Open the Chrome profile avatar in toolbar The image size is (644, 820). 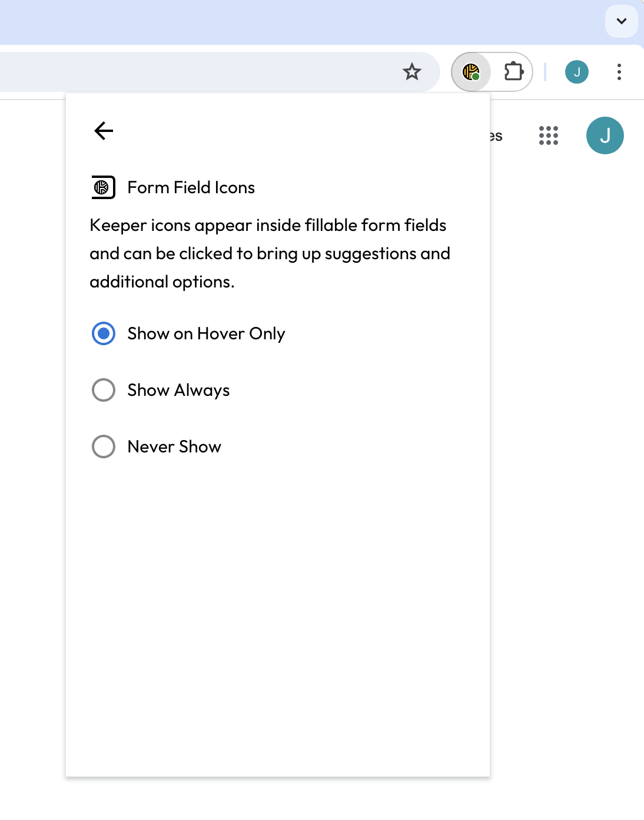pyautogui.click(x=576, y=72)
